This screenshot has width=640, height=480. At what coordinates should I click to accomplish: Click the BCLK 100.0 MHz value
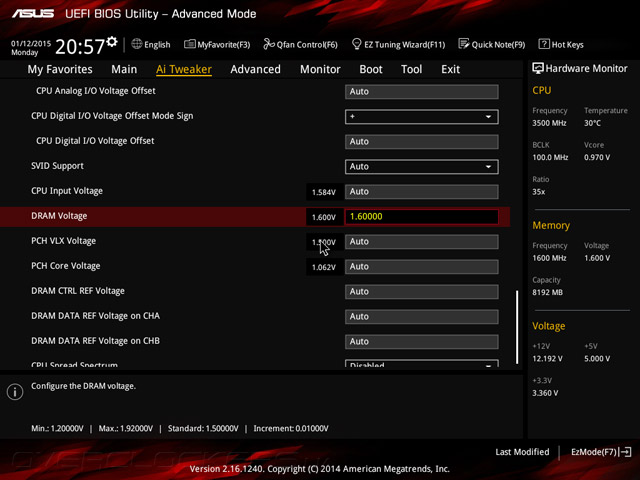[550, 157]
